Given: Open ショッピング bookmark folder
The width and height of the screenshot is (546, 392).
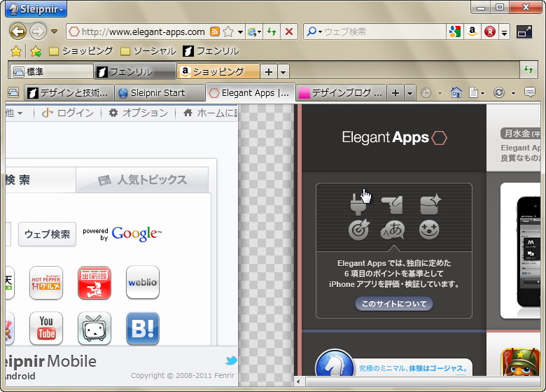Looking at the screenshot, I should (80, 51).
